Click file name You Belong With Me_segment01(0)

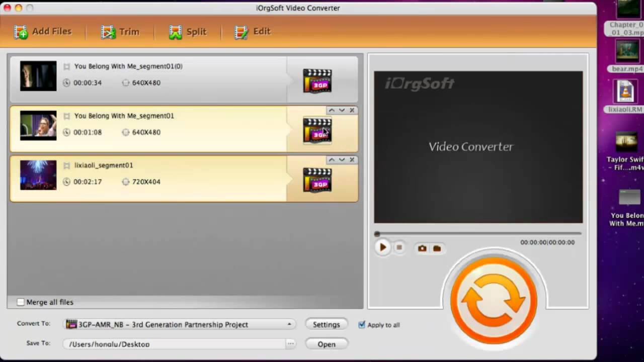pyautogui.click(x=128, y=66)
